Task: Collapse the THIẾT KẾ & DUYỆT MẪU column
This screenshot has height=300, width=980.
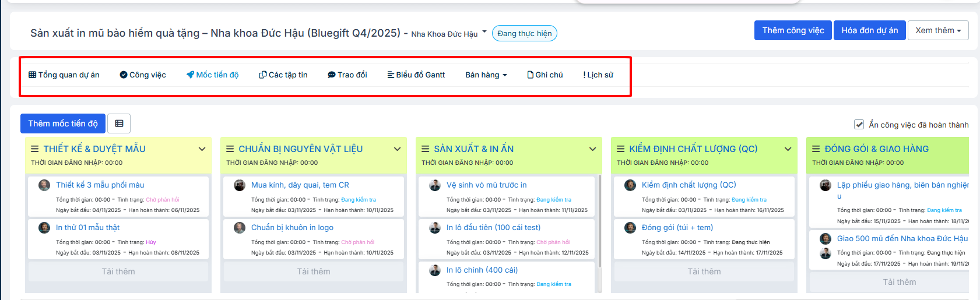Action: [x=202, y=149]
